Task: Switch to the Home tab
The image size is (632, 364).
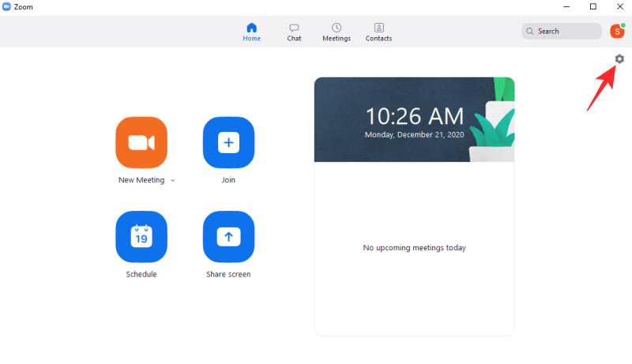Action: (x=252, y=32)
